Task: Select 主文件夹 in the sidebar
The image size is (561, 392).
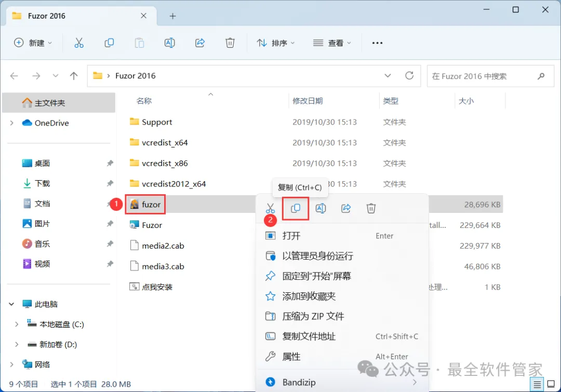Action: (59, 103)
